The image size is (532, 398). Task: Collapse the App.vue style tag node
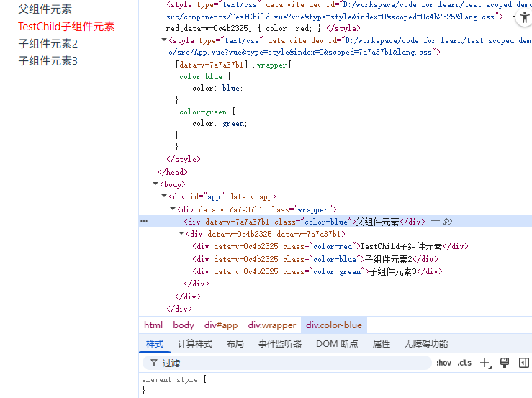(163, 41)
